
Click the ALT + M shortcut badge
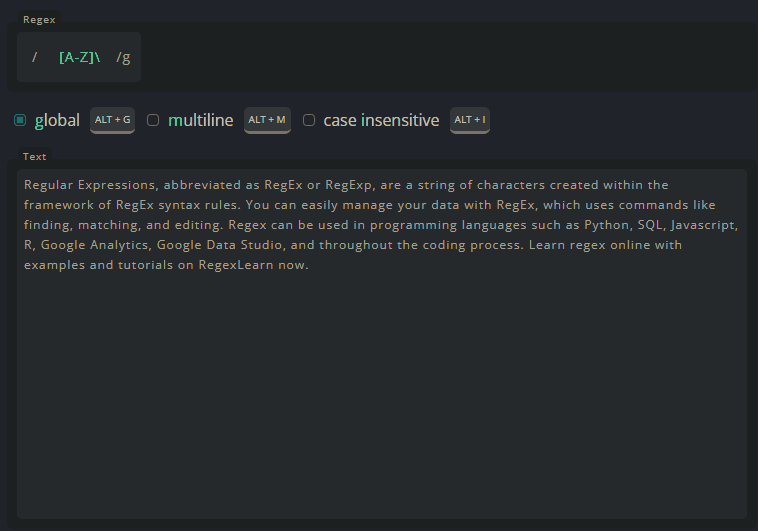(267, 120)
